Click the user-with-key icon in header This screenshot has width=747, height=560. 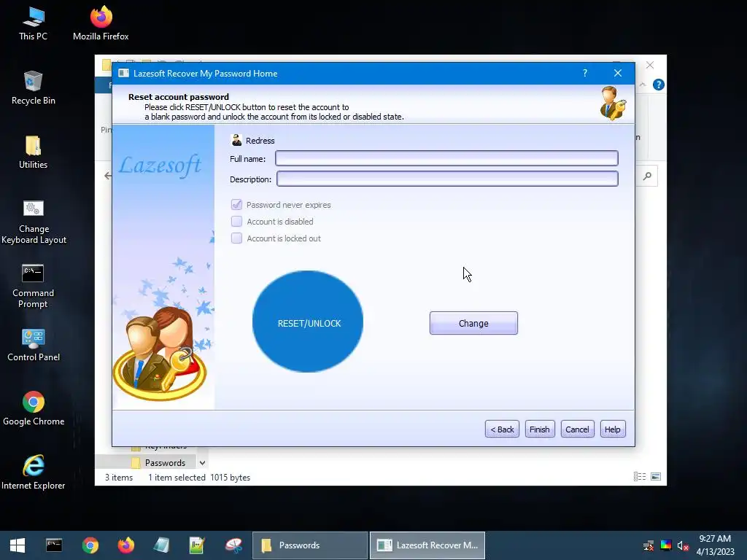point(613,104)
